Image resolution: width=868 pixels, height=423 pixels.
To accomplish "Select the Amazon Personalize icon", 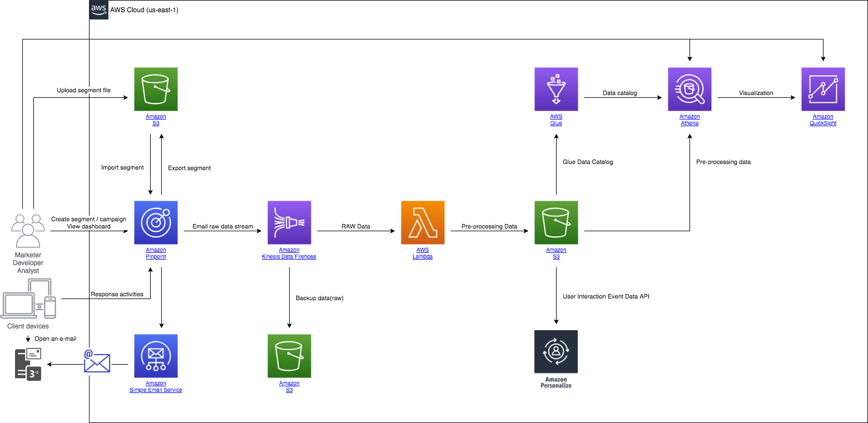I will 556,351.
